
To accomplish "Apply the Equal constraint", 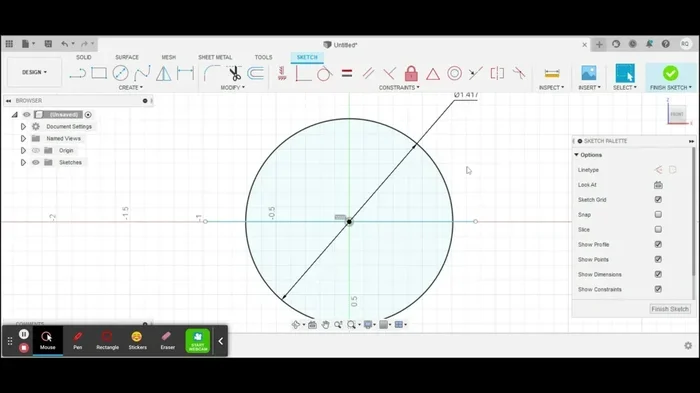I will coord(347,73).
